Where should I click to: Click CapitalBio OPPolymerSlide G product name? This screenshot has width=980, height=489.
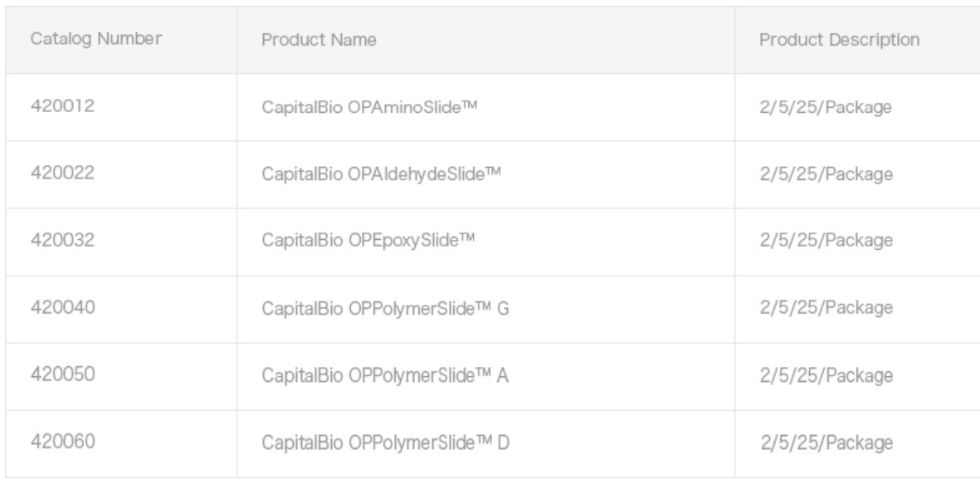(x=385, y=308)
